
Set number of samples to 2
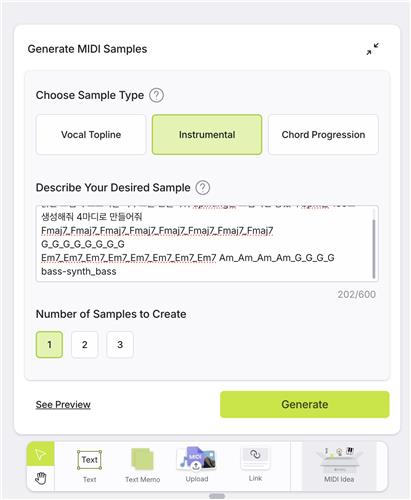[x=85, y=344]
